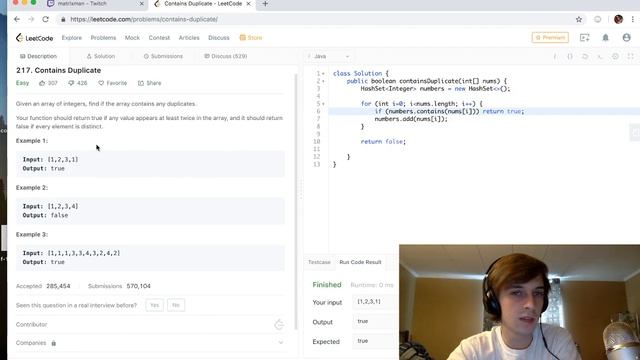Click the Share button
640x360 pixels.
click(x=149, y=83)
